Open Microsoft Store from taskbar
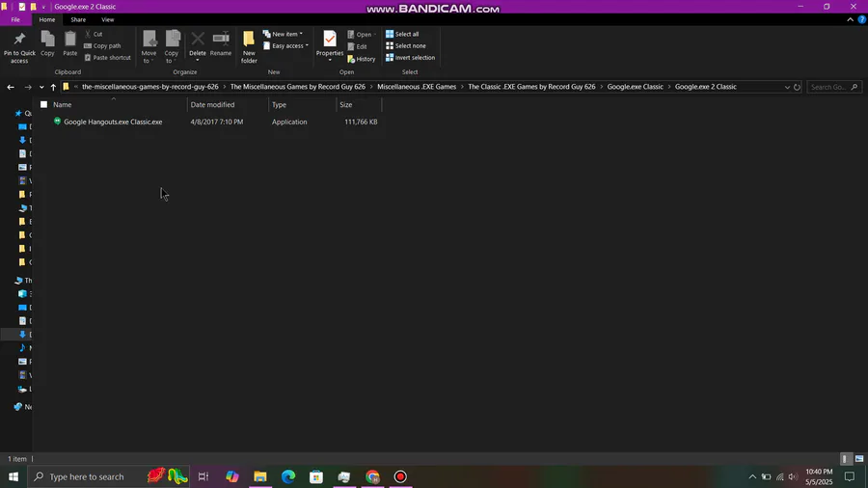 coord(316,476)
